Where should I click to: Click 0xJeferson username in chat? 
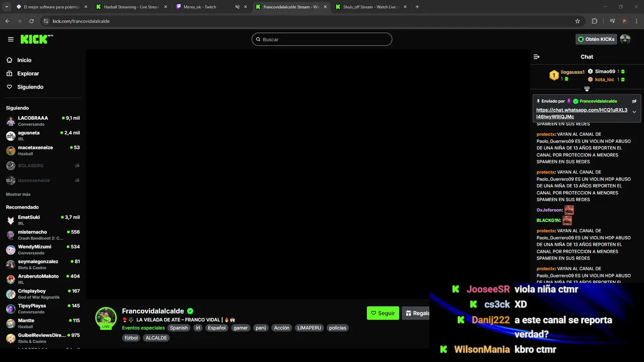pos(549,210)
